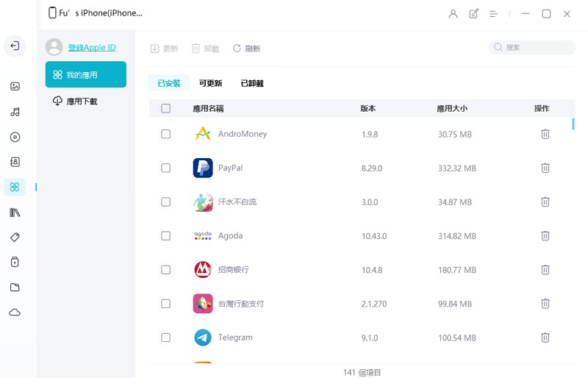Open Contacts section in left sidebar
This screenshot has width=588, height=378.
(x=15, y=162)
